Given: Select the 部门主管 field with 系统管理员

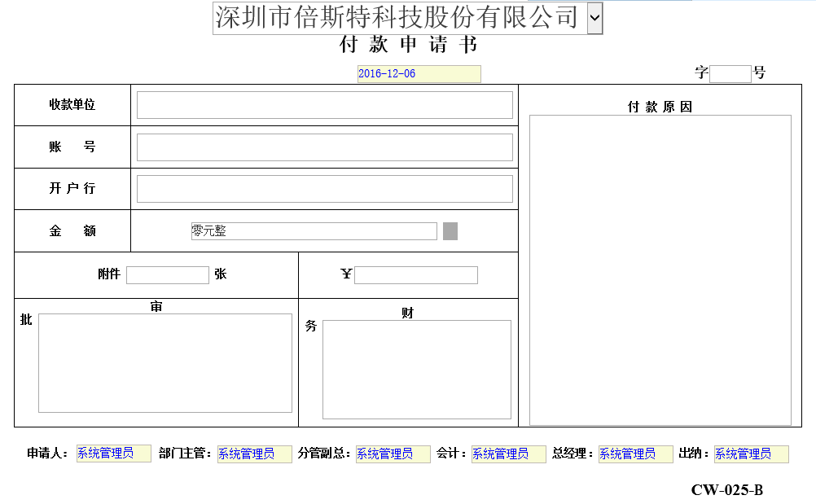Looking at the screenshot, I should pyautogui.click(x=254, y=454).
